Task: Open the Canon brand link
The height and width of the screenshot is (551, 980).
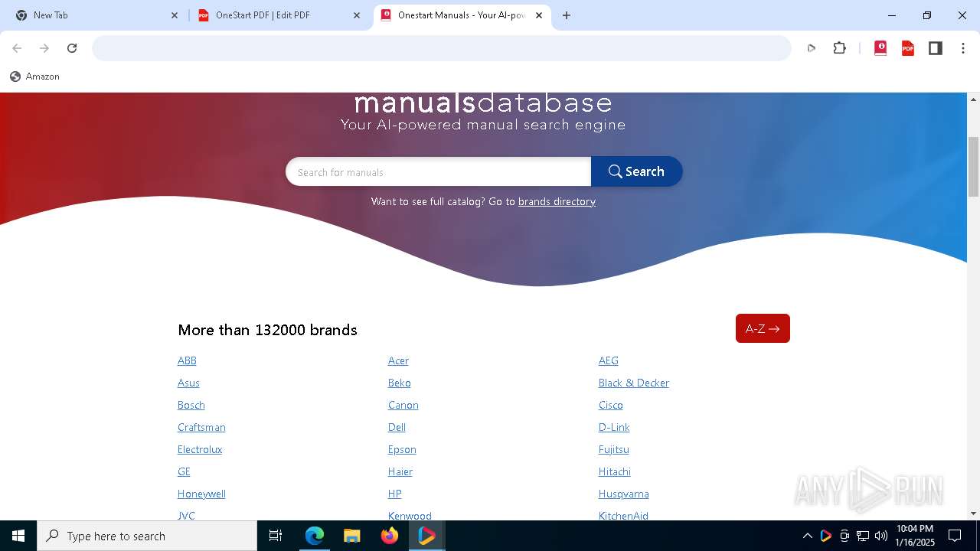Action: [x=403, y=405]
